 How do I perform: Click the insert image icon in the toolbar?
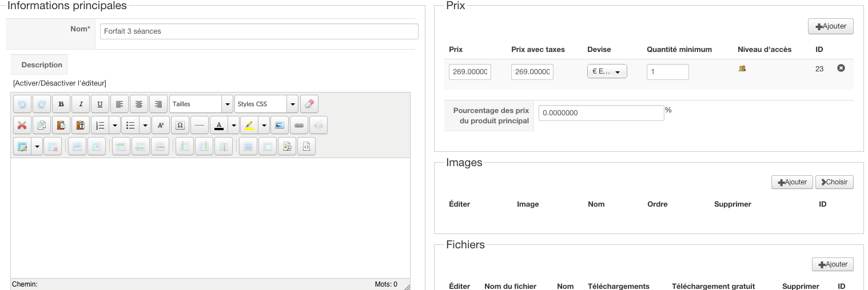tap(280, 126)
